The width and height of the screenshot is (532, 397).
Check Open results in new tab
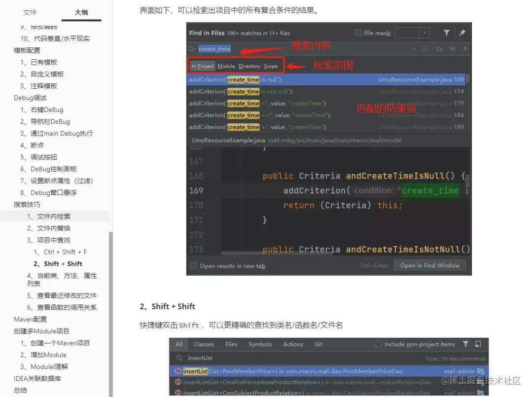[193, 265]
